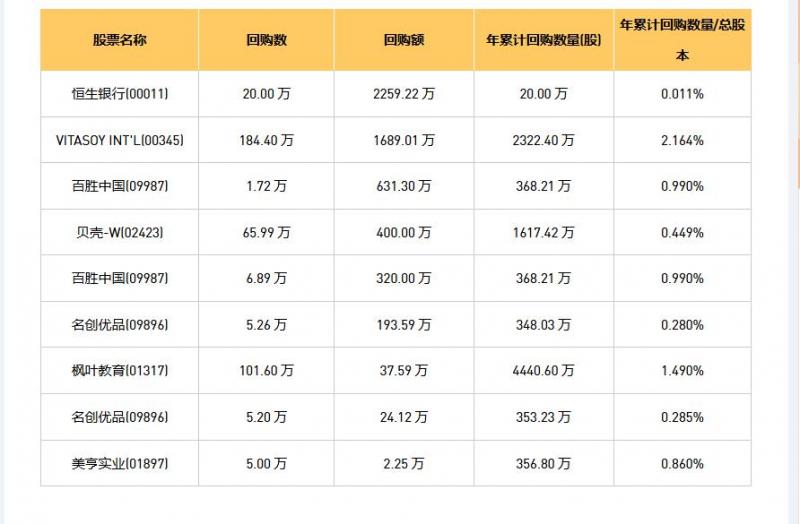Open the 贝壳-W(02423) stock entry
Image resolution: width=800 pixels, height=524 pixels.
119,232
